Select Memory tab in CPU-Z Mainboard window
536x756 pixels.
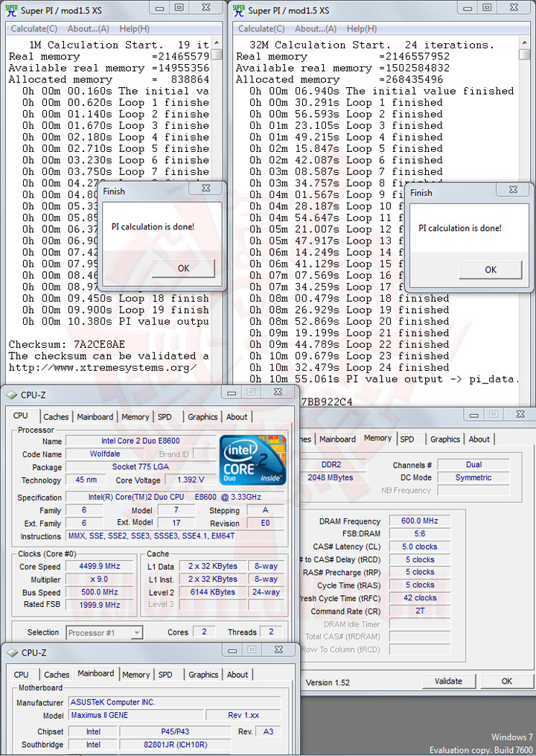pyautogui.click(x=136, y=675)
